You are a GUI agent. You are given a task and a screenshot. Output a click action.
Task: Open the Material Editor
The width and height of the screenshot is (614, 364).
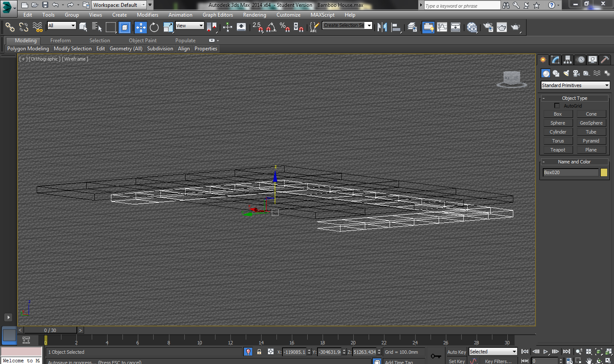point(472,27)
